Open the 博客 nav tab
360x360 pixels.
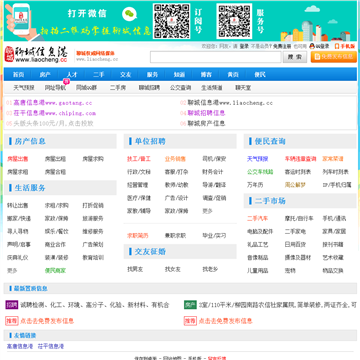tap(206, 75)
